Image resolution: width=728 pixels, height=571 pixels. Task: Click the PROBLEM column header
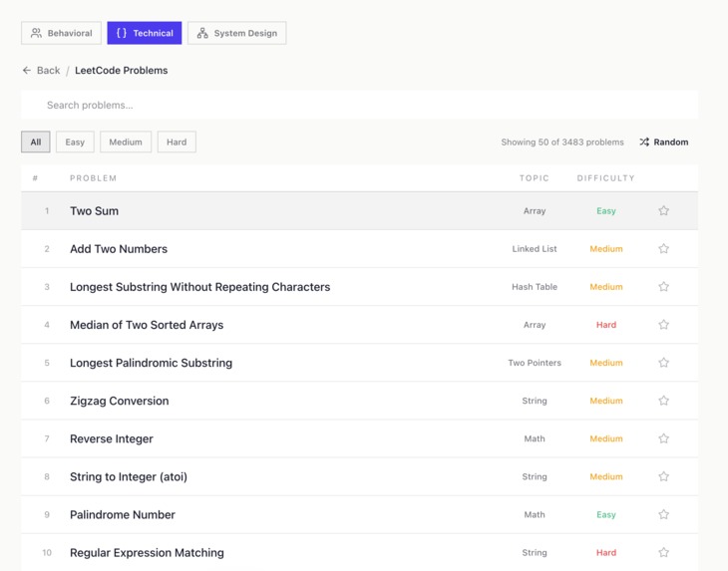point(94,178)
